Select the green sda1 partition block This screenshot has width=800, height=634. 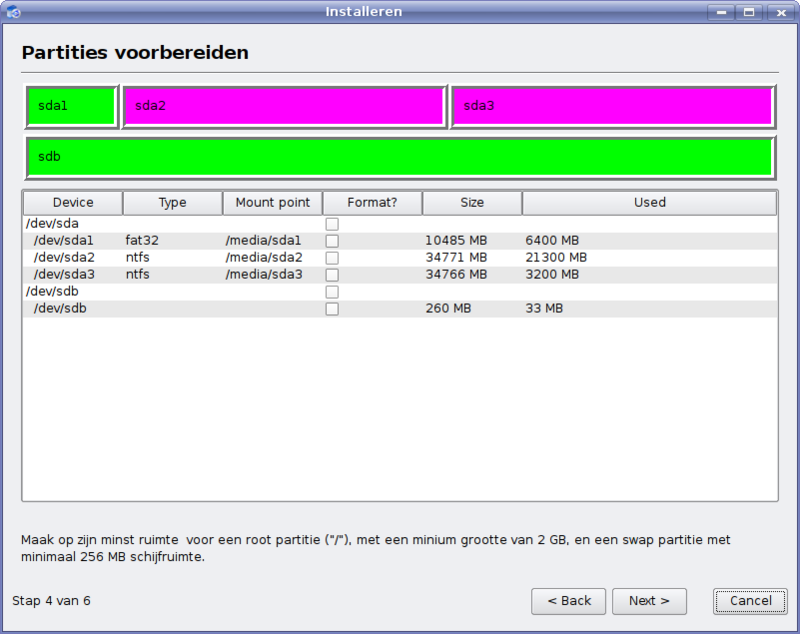coord(72,106)
